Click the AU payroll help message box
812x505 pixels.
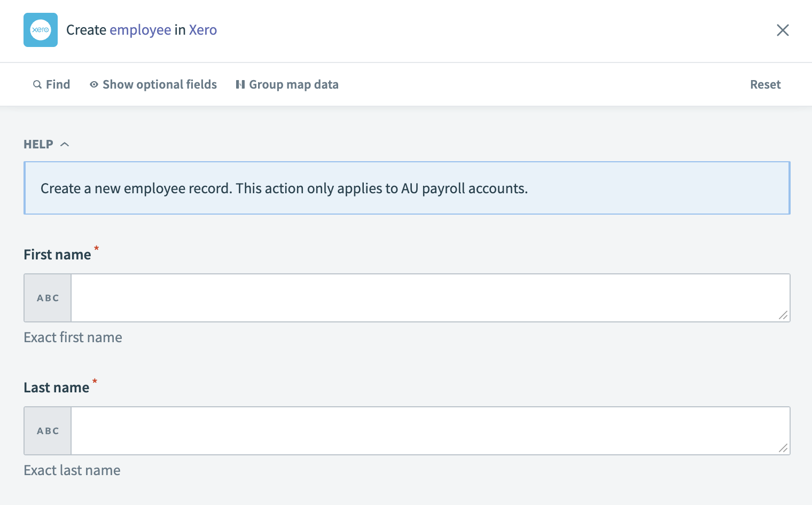point(407,188)
